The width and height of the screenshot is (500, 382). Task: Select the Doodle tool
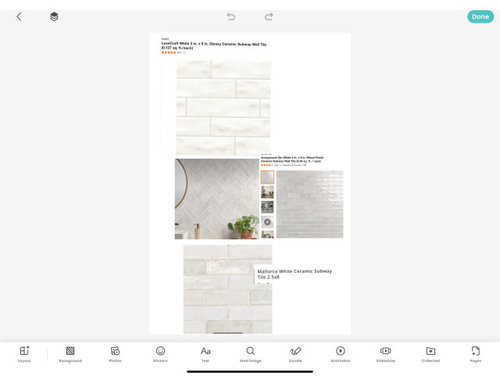coord(295,354)
